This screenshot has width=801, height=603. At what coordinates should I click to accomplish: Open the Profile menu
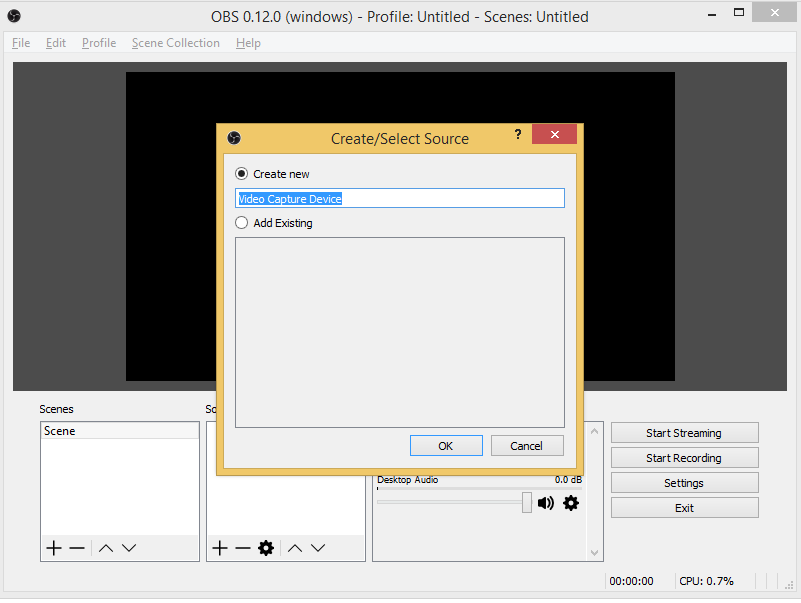point(99,43)
